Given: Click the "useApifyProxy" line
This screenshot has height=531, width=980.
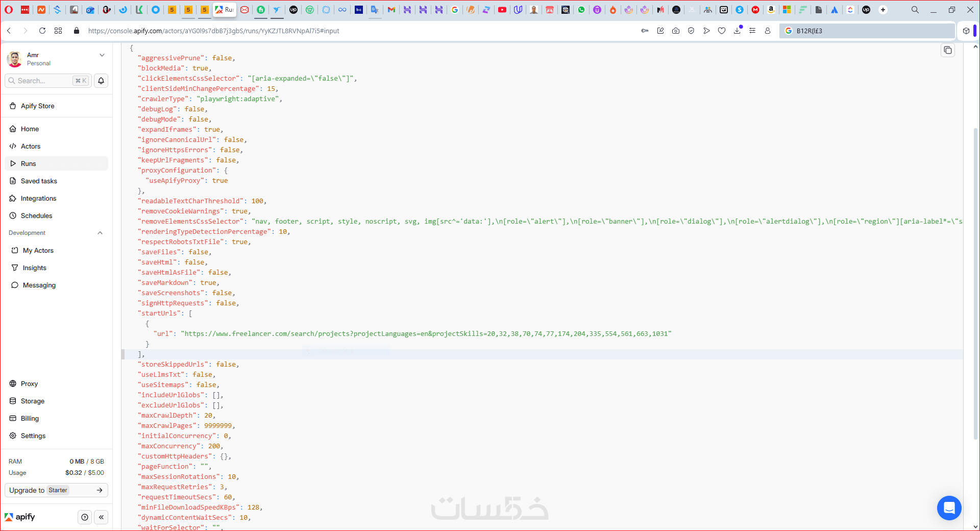Looking at the screenshot, I should (187, 181).
